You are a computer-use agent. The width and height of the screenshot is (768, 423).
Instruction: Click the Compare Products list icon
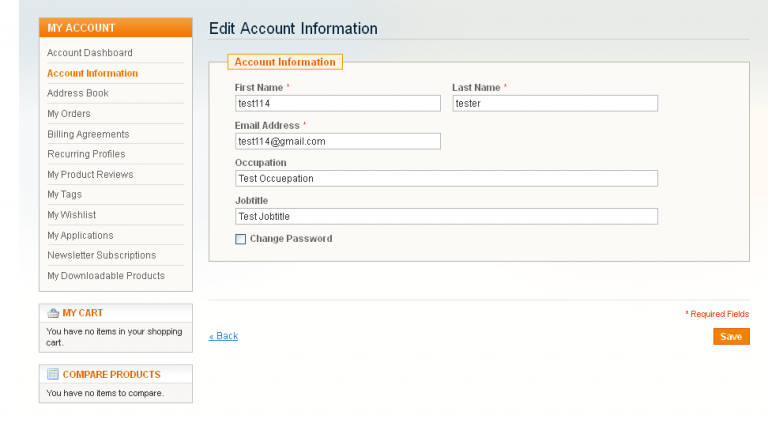coord(53,374)
